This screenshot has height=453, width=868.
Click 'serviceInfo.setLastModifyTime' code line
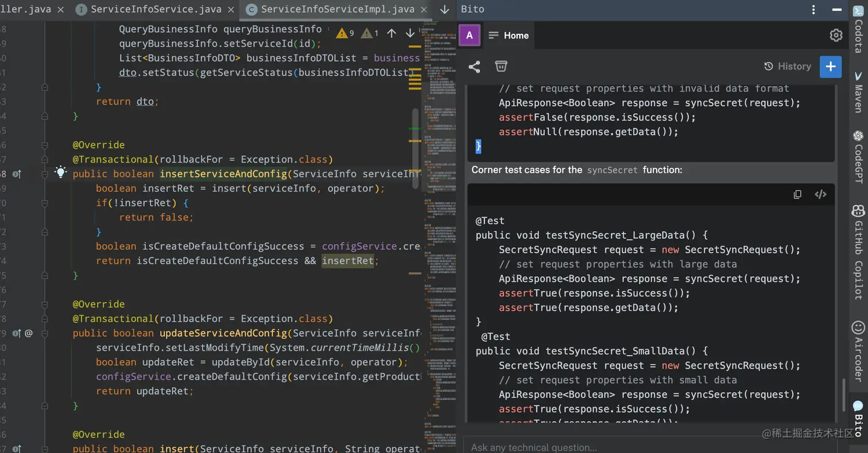coord(258,348)
